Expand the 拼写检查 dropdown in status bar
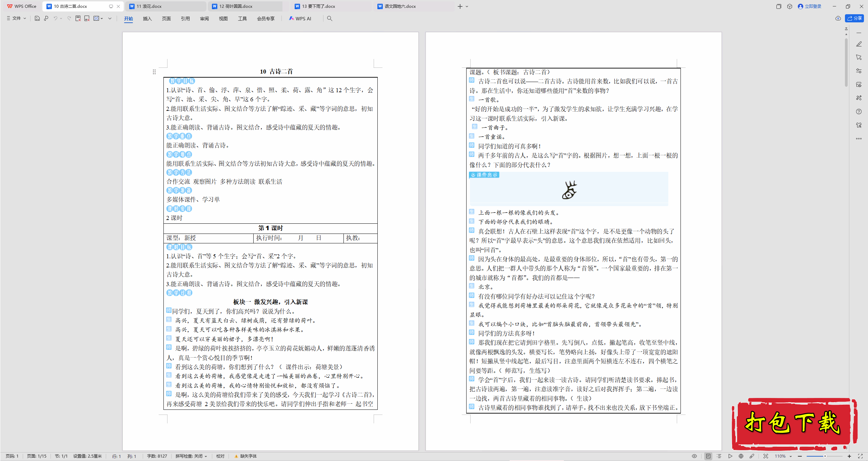 coord(191,456)
